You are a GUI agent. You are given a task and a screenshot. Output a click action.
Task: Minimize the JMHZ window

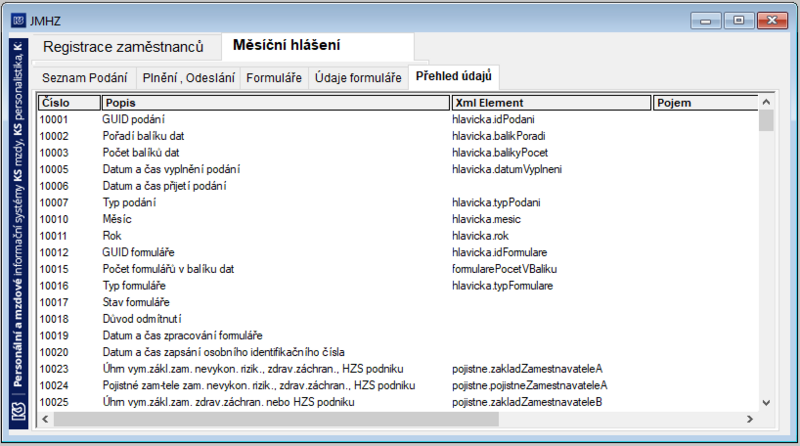coord(706,21)
